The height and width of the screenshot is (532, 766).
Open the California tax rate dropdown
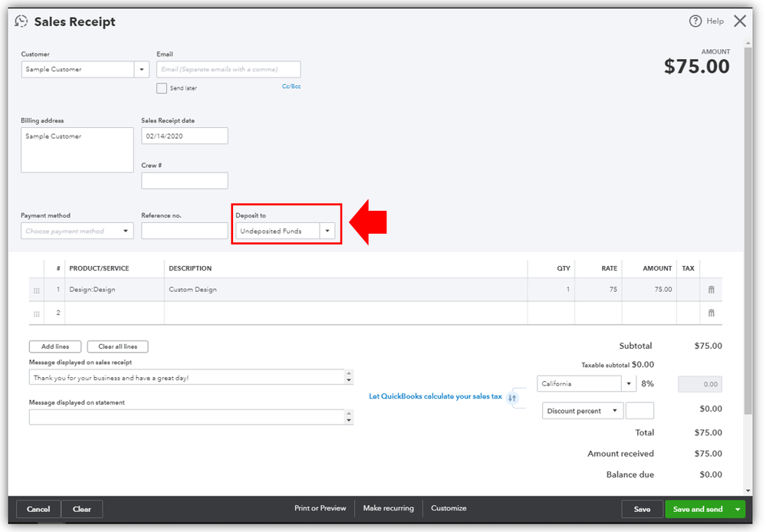click(x=629, y=383)
